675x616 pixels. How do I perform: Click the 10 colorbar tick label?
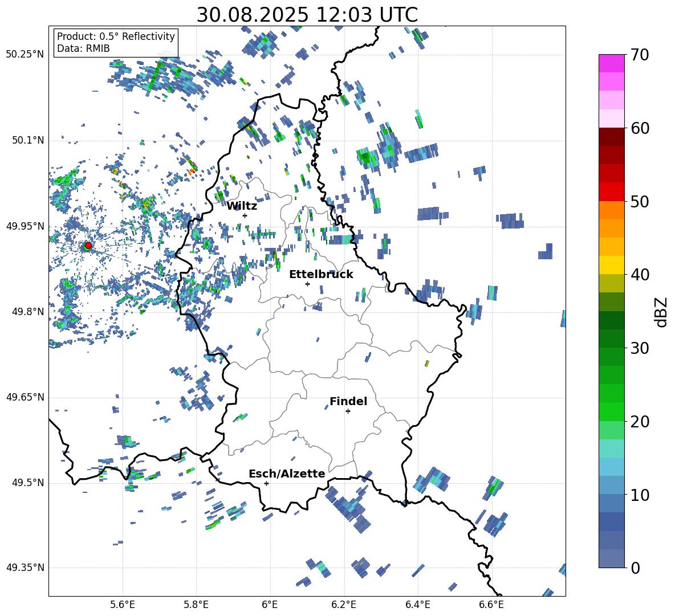tap(640, 495)
